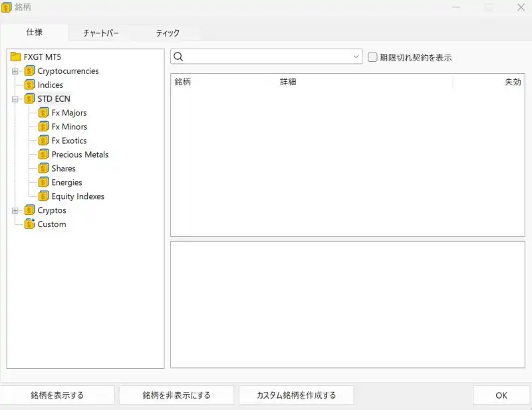The image size is (532, 410).
Task: Expand the Cryptocurrencies tree node
Action: [15, 71]
